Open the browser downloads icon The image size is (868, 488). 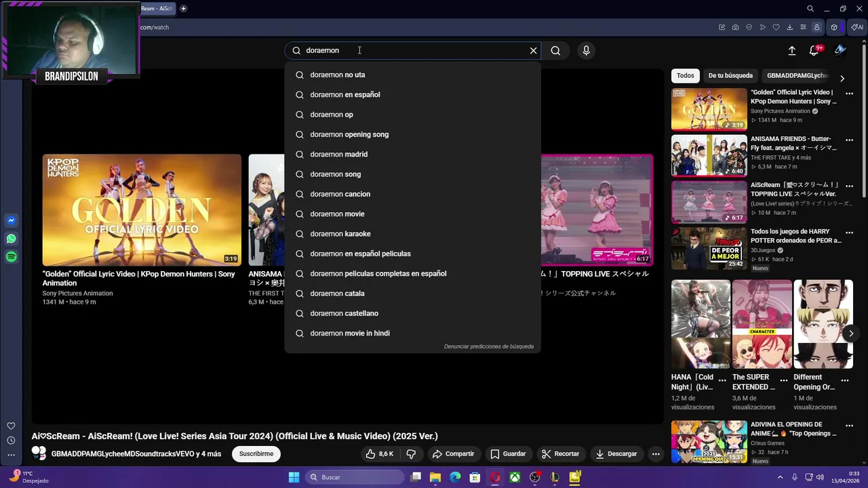(x=789, y=27)
